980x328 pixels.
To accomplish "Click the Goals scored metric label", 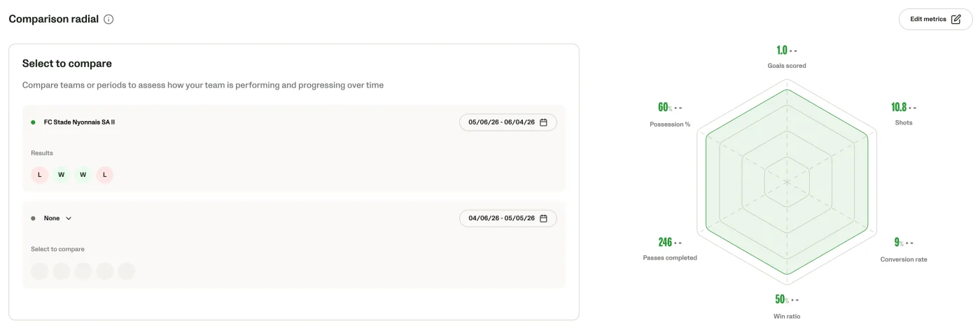I will pyautogui.click(x=787, y=66).
